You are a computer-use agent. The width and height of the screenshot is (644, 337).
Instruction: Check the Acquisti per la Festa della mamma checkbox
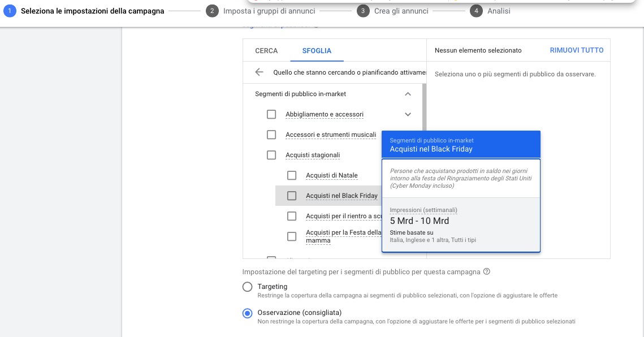[x=292, y=236]
